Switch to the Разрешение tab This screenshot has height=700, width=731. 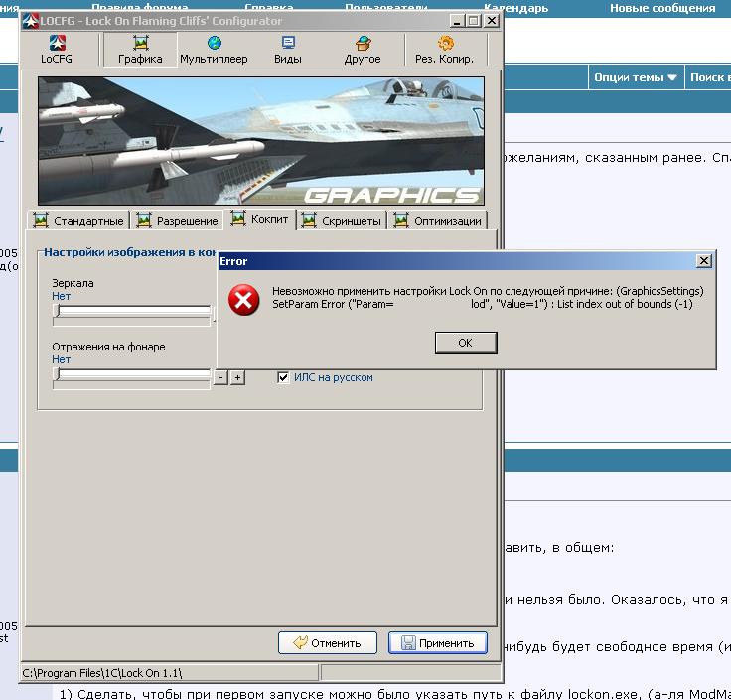(178, 220)
